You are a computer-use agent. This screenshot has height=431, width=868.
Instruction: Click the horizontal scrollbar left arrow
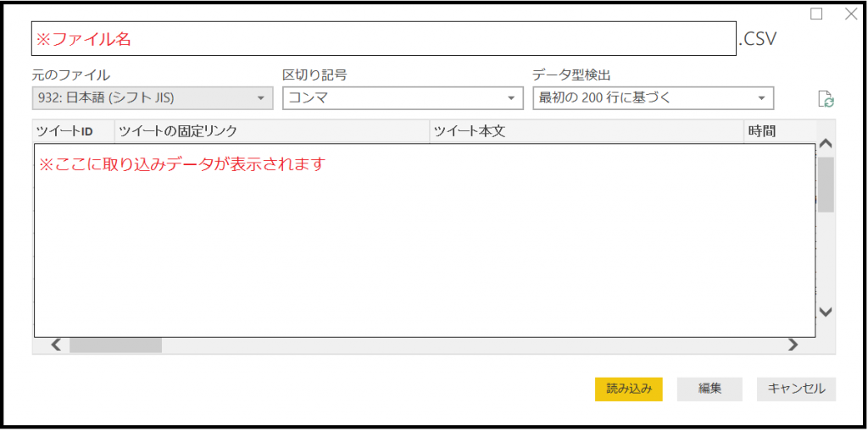pyautogui.click(x=56, y=345)
